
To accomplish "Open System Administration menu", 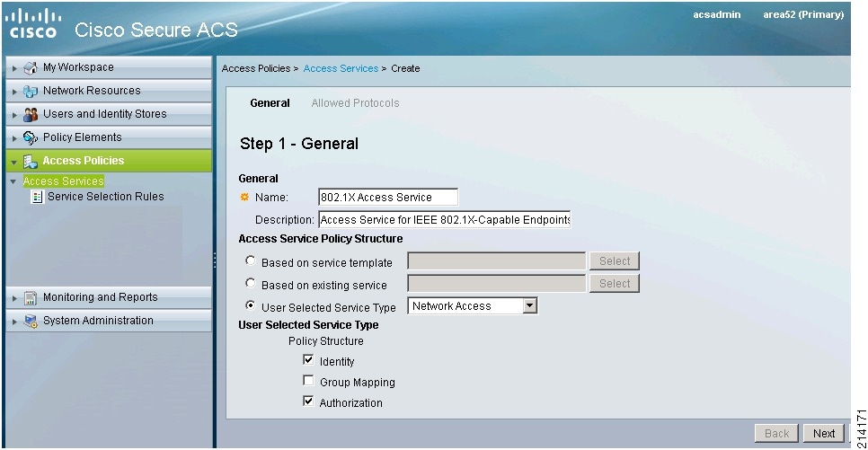I will tap(109, 321).
